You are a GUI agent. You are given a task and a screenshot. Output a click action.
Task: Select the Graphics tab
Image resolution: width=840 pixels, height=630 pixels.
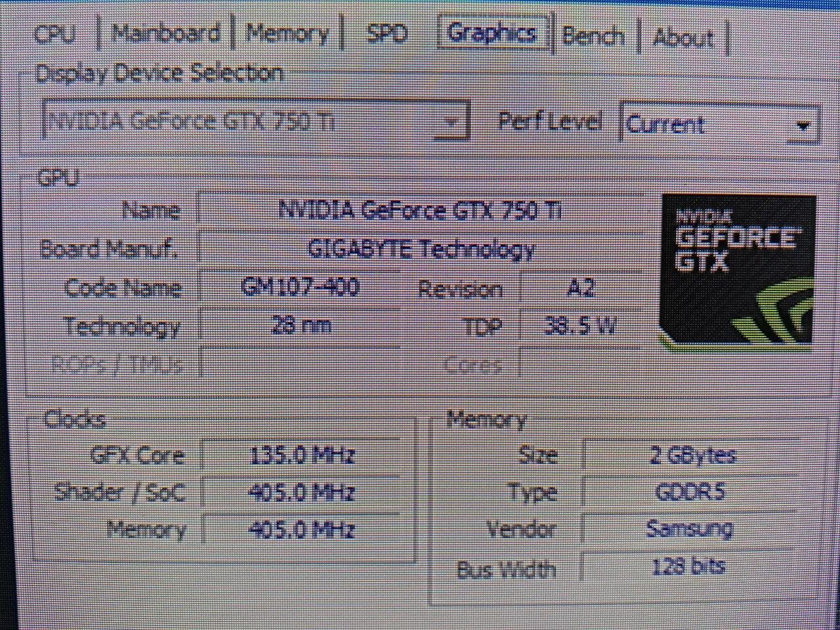[492, 31]
